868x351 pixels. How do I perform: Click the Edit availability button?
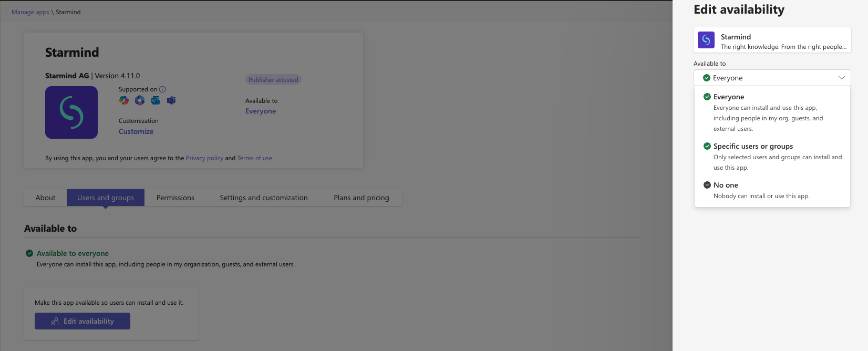[82, 321]
